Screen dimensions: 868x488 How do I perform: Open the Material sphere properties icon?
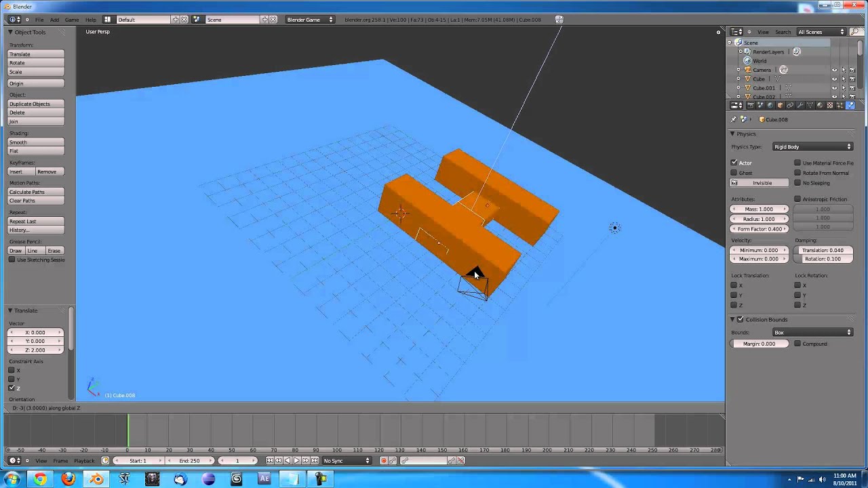point(820,105)
